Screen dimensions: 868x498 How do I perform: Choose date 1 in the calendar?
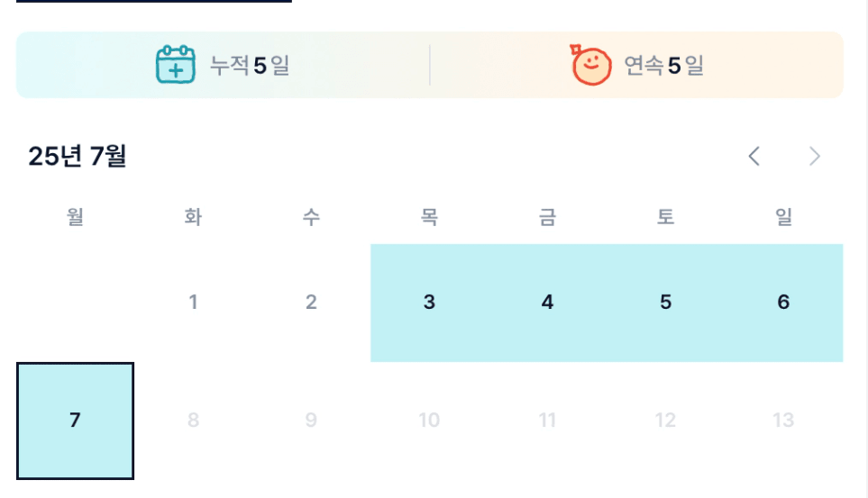click(193, 303)
